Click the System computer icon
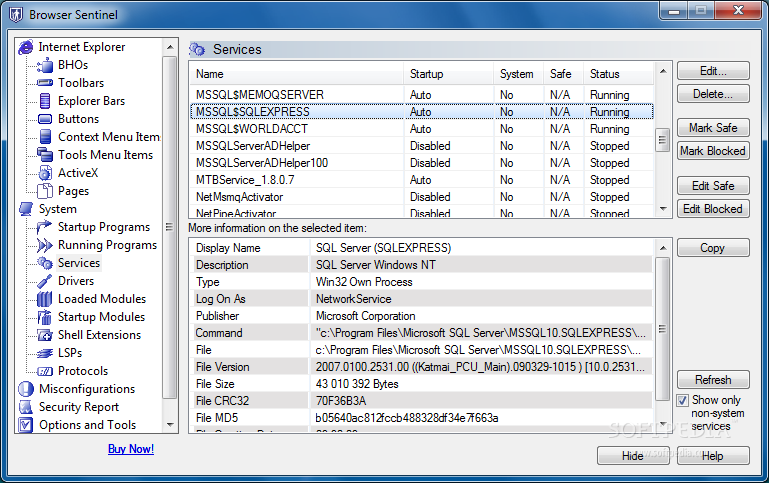This screenshot has height=483, width=769. click(x=26, y=209)
